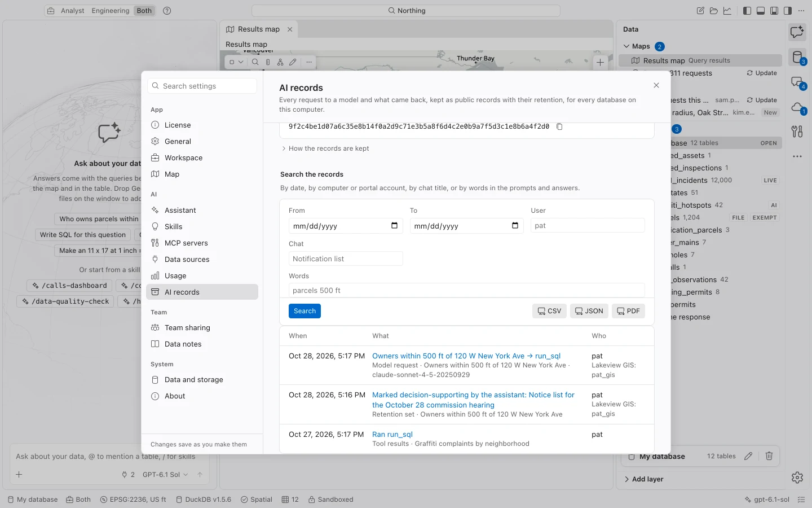Edit My database with pencil icon
Viewport: 812px width, 508px height.
coord(748,456)
